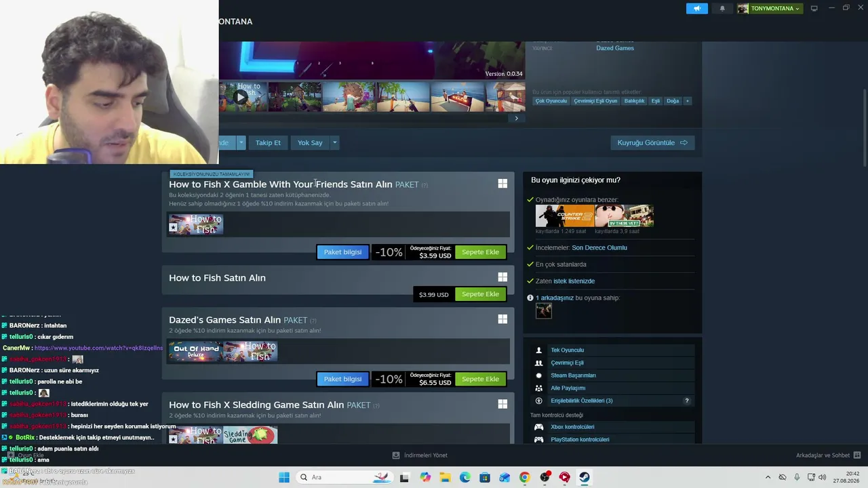The width and height of the screenshot is (868, 488).
Task: Open the Çevrimiçi Eşli Oyun tag
Action: point(595,101)
